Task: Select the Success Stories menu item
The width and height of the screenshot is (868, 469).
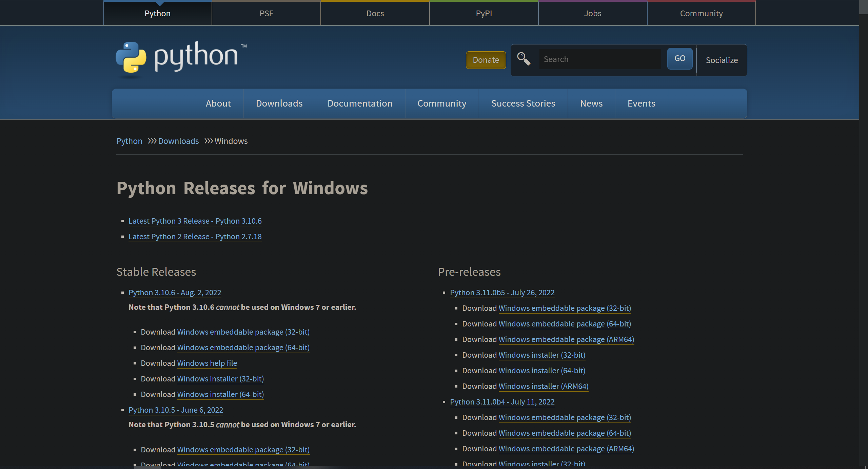Action: coord(523,104)
